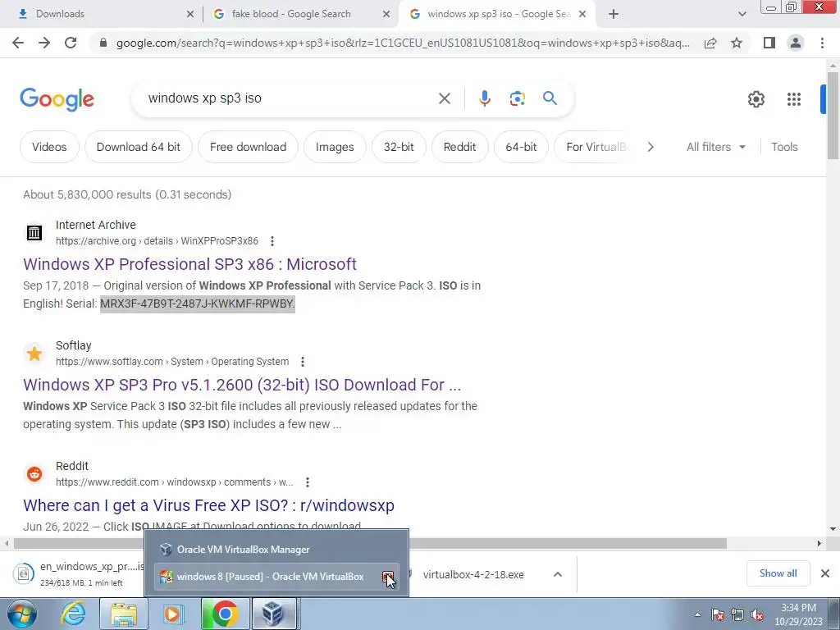
Task: Select the Free download filter chip
Action: tap(248, 147)
